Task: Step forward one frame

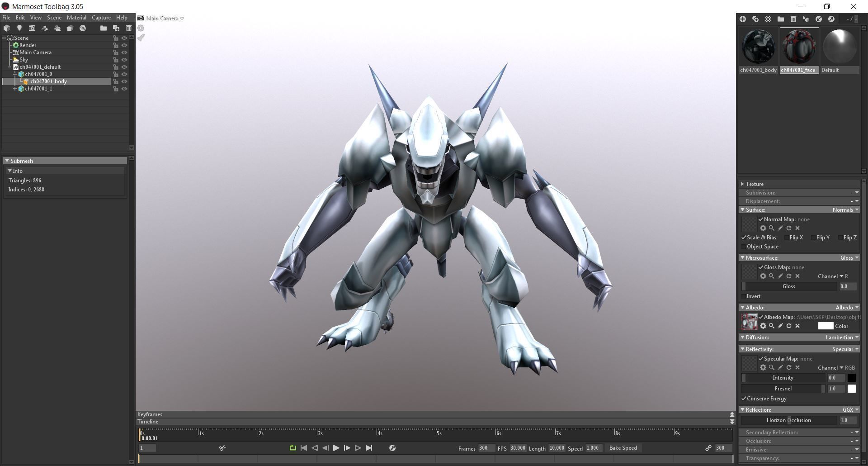Action: [347, 448]
